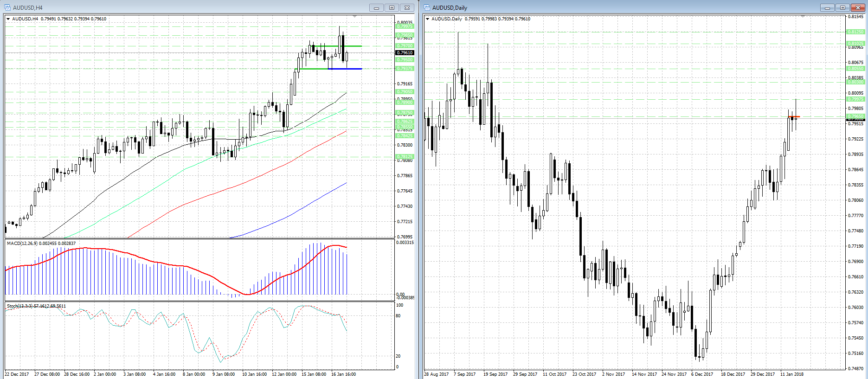
Task: Restore the AUDUSD,Daily chart window
Action: click(842, 7)
